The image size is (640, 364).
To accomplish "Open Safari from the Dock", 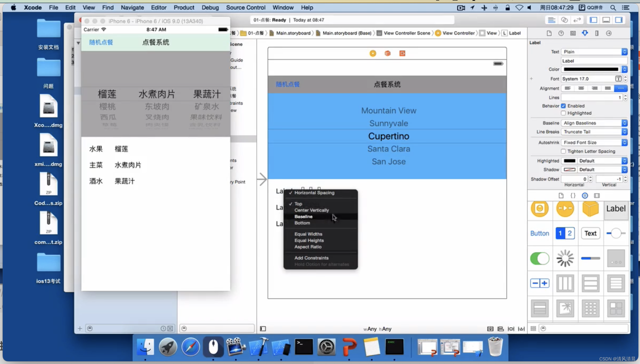I will click(x=190, y=347).
